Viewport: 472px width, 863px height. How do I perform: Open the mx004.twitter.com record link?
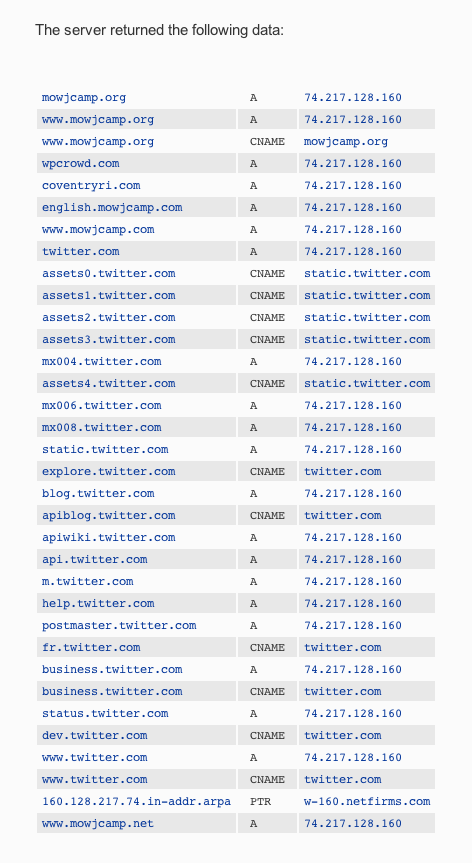tap(101, 362)
